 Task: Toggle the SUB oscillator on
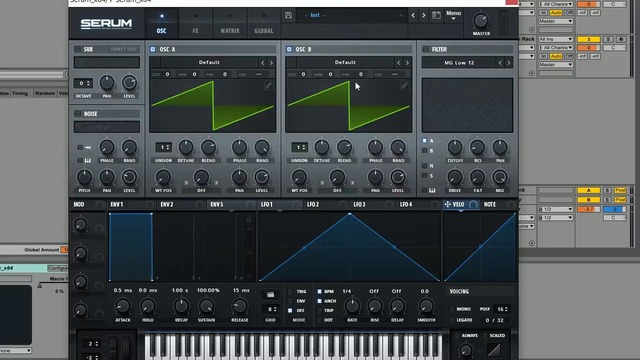78,49
